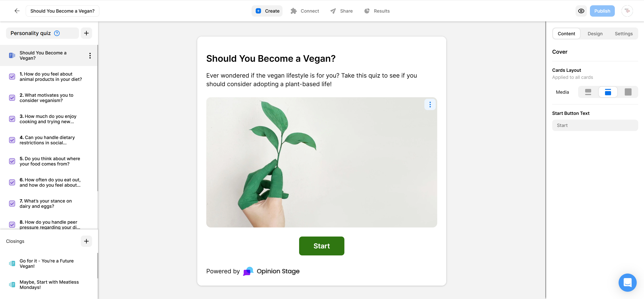The width and height of the screenshot is (644, 299).
Task: Open the preview eye icon
Action: coord(581,11)
